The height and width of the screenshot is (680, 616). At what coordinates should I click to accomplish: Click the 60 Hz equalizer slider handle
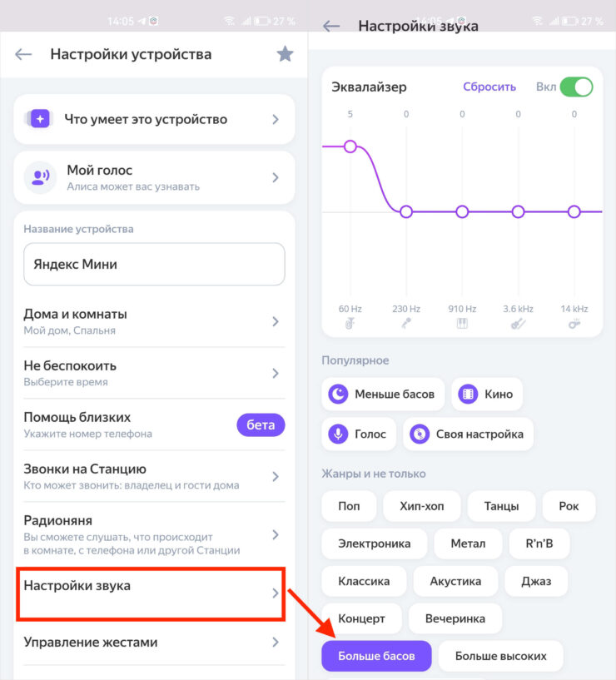350,146
